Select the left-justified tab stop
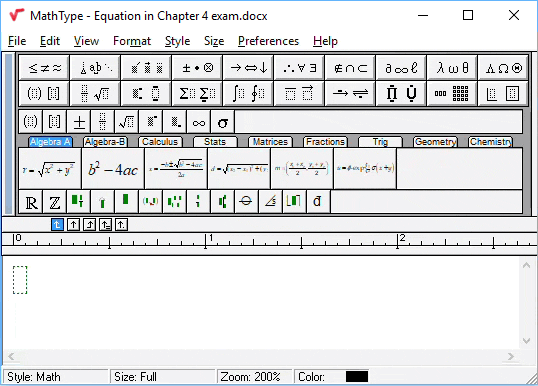 (57, 225)
